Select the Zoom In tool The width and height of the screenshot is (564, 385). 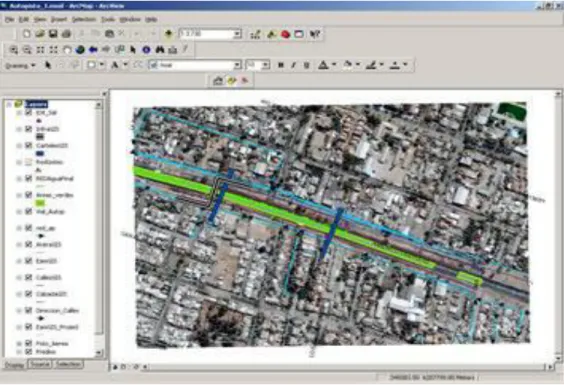click(x=14, y=50)
